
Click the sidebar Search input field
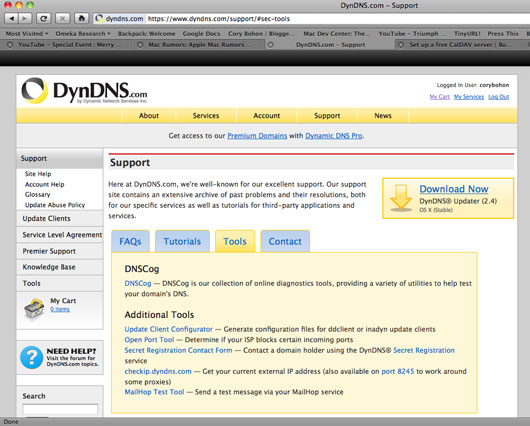pos(60,409)
